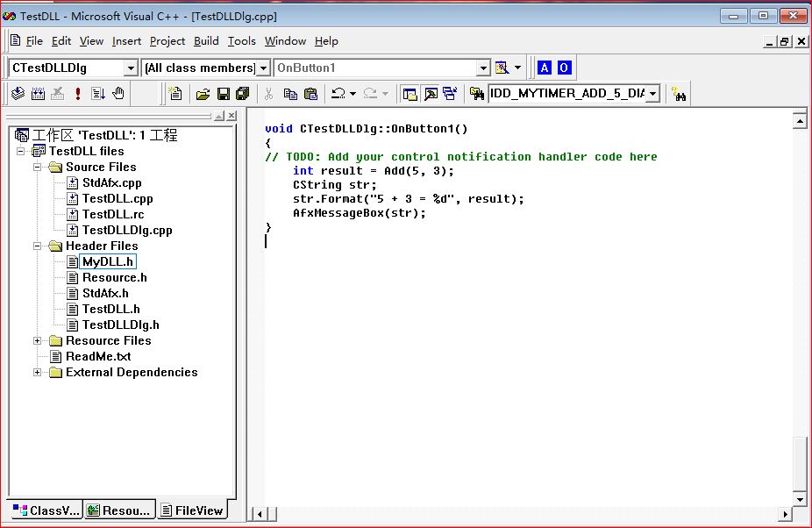The image size is (812, 528).
Task: Open the WizardBar actions dropdown arrow
Action: pos(517,68)
